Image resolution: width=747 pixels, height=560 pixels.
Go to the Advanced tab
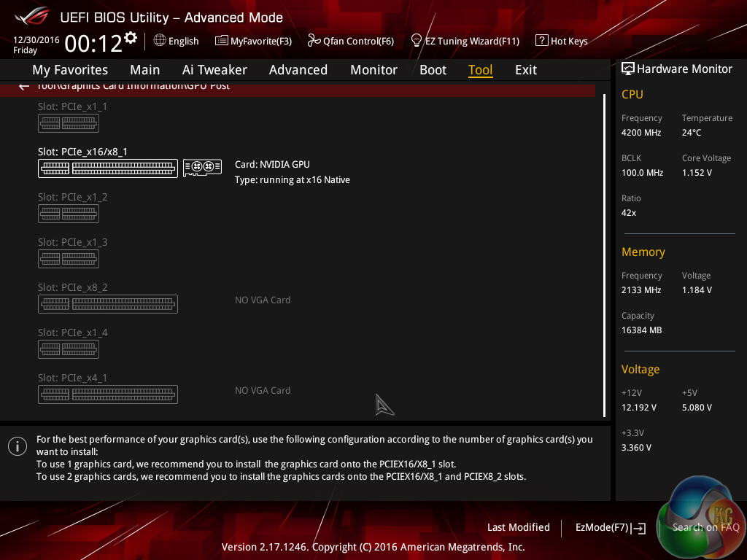coord(298,70)
